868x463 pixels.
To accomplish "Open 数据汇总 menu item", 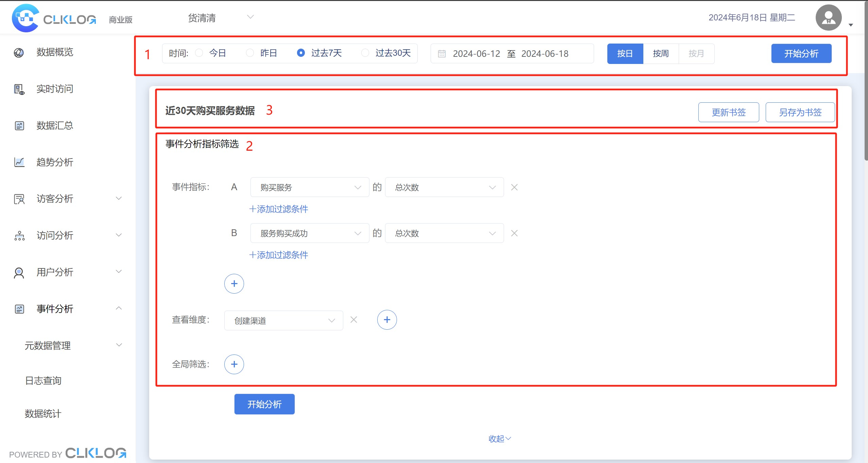I will coord(55,126).
